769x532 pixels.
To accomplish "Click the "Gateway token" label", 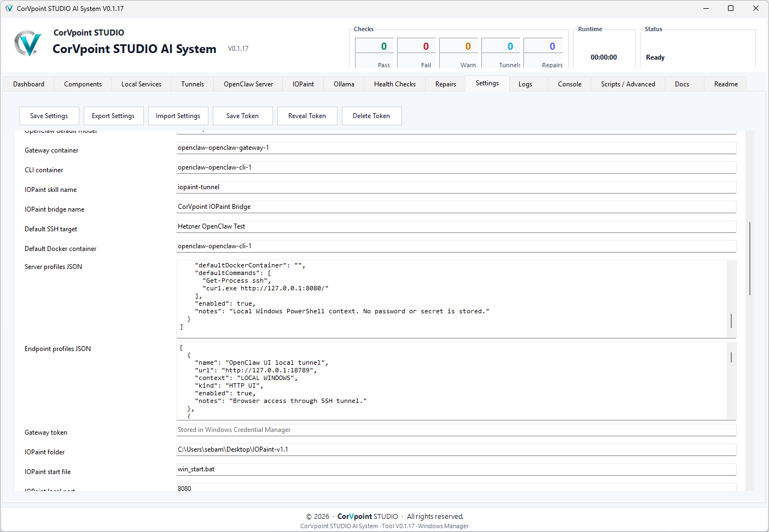I will [x=46, y=432].
